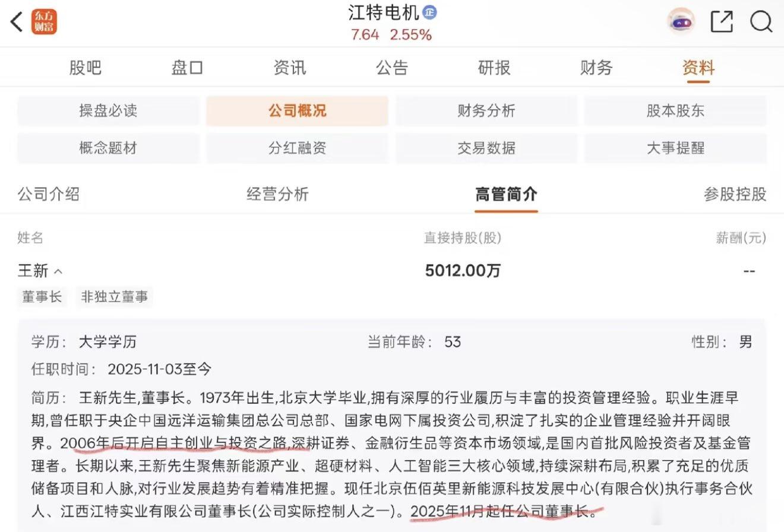Open the 交易数据 category
Screen dimensions: 784x532
(x=486, y=148)
